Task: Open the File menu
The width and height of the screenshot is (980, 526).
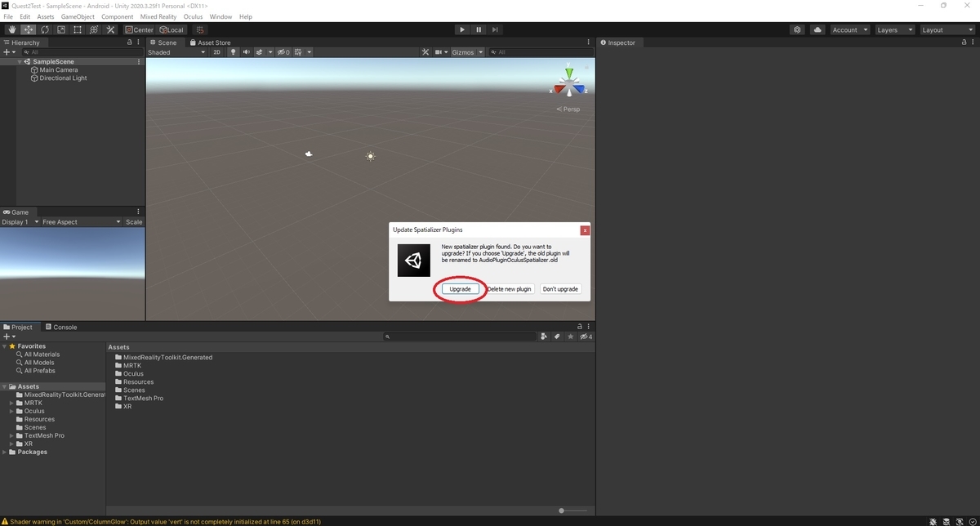Action: tap(8, 16)
